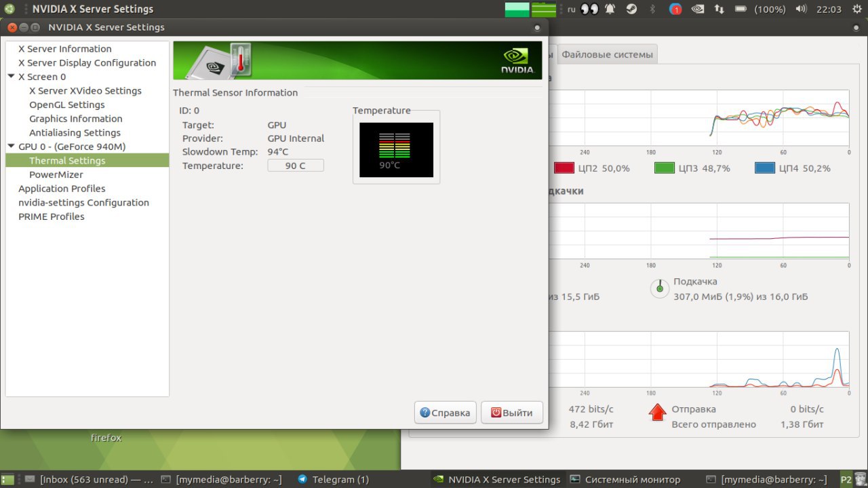Screen dimensions: 868x488
Task: Click the battery indicator icon
Action: [741, 10]
